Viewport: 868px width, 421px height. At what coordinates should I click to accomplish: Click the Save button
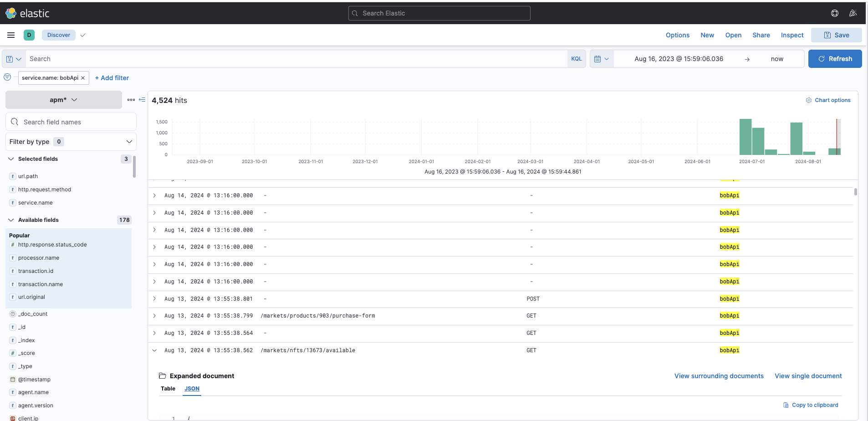(x=836, y=35)
